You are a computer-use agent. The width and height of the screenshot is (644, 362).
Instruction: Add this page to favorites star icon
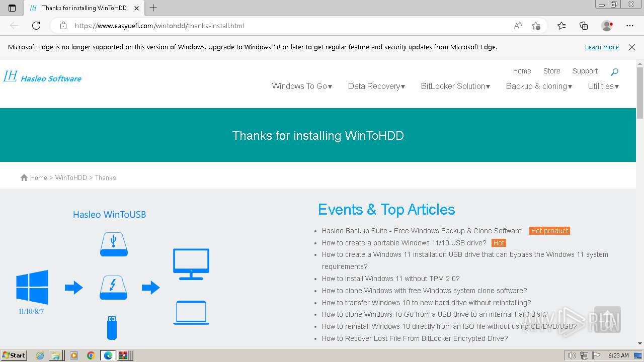tap(536, 26)
